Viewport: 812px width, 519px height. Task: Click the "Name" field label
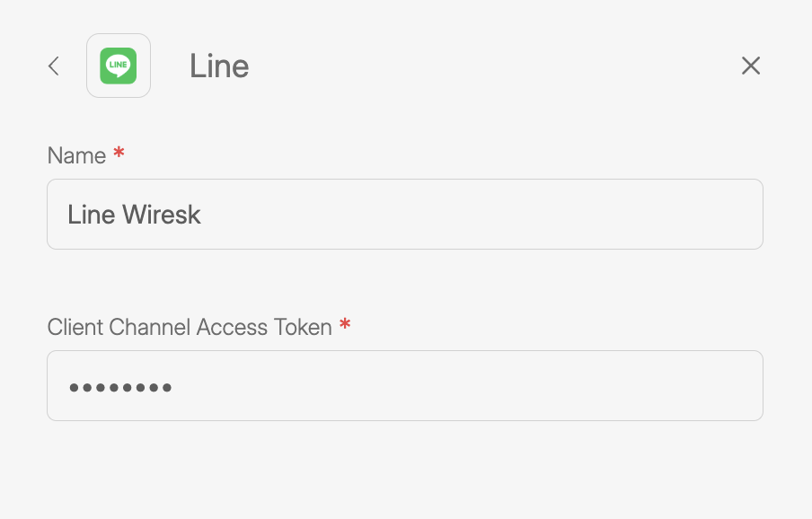[x=76, y=155]
